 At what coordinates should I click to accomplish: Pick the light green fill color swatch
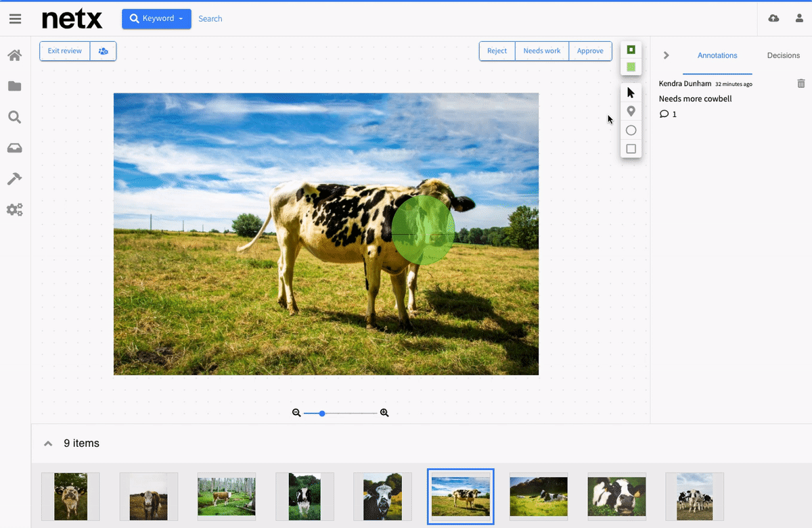[x=631, y=67]
